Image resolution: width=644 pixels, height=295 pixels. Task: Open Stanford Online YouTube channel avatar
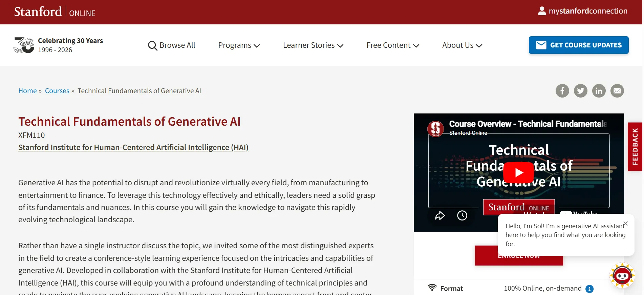[436, 129]
